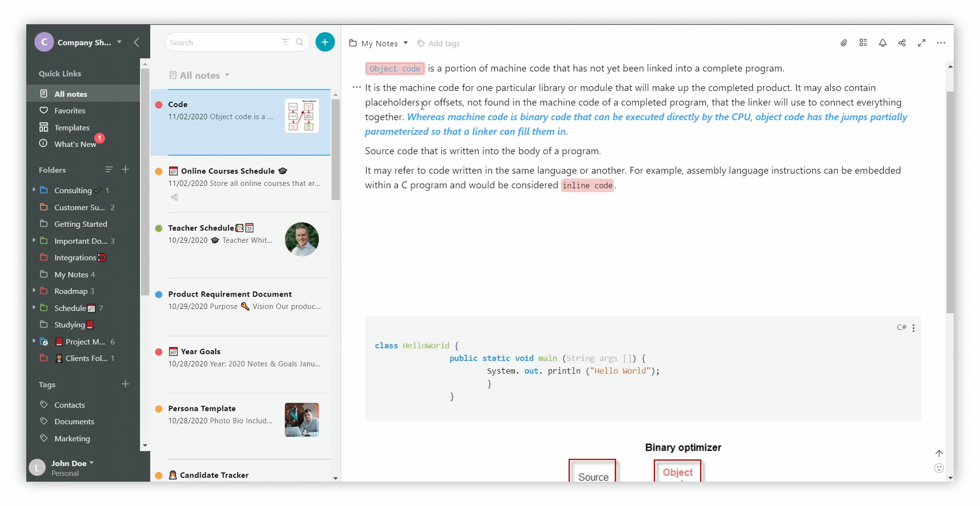980x506 pixels.
Task: Click the John Doe profile avatar
Action: (37, 468)
